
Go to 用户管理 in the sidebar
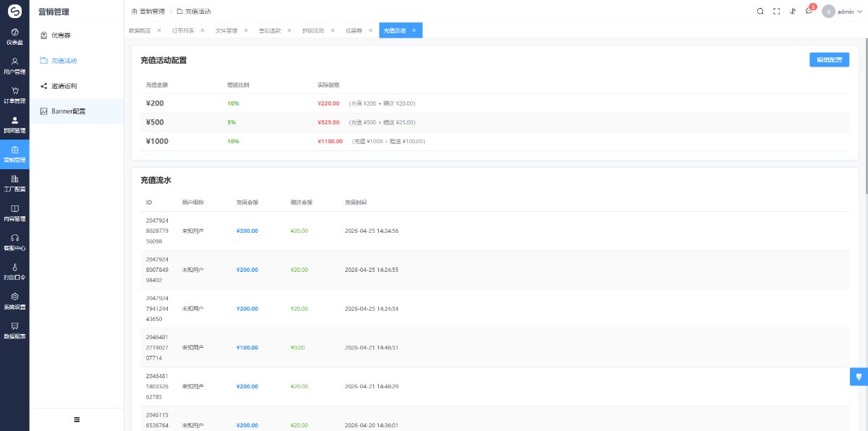tap(14, 66)
